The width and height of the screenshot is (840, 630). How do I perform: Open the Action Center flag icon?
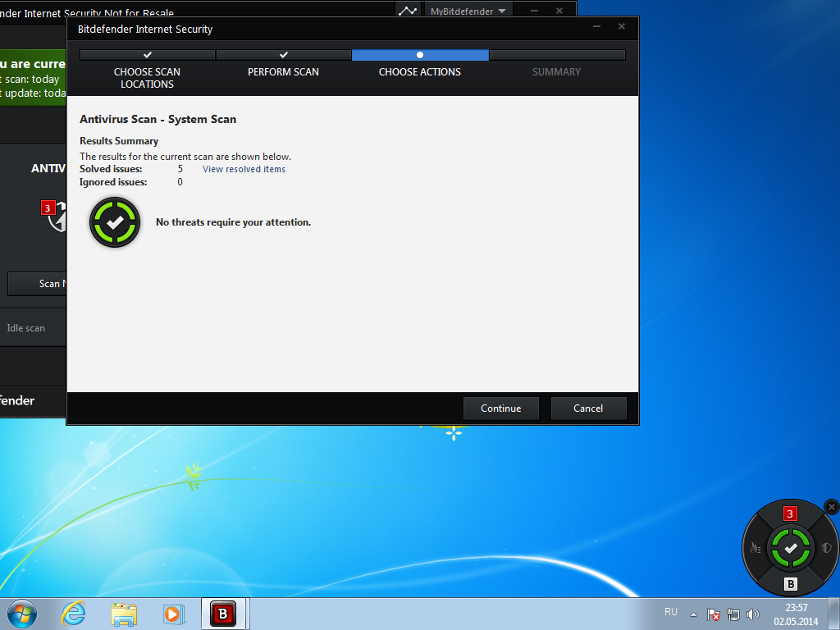(x=714, y=614)
